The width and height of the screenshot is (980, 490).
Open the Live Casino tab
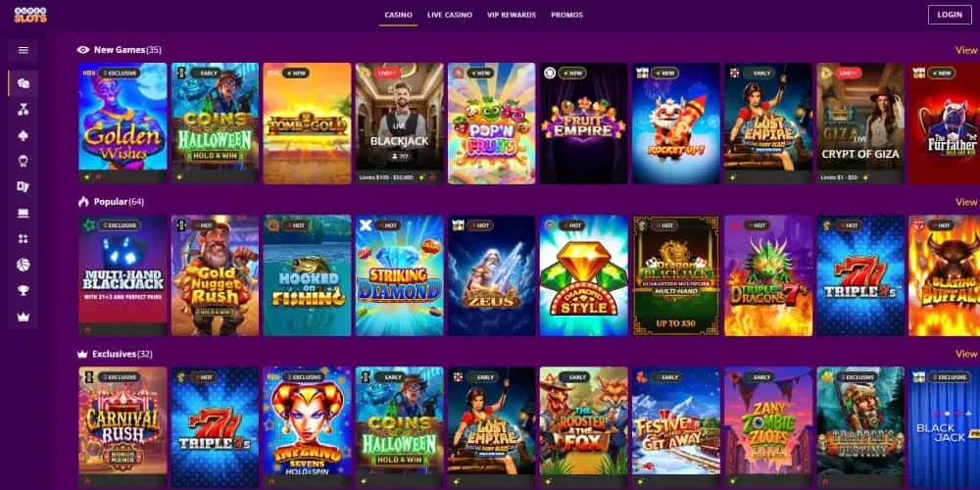point(450,15)
